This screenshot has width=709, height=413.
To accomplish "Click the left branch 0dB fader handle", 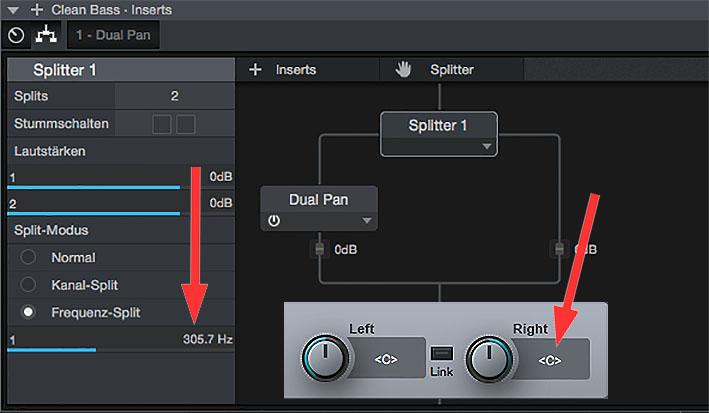I will pos(320,249).
